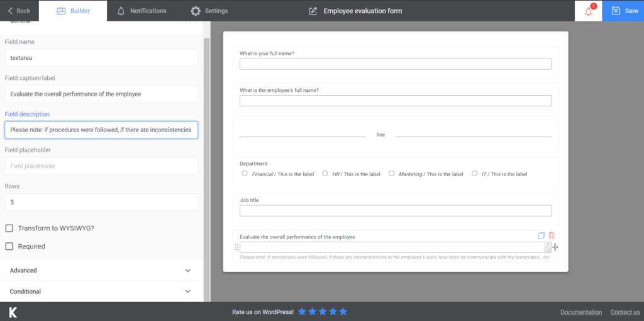Click the Back arrow button

(19, 11)
